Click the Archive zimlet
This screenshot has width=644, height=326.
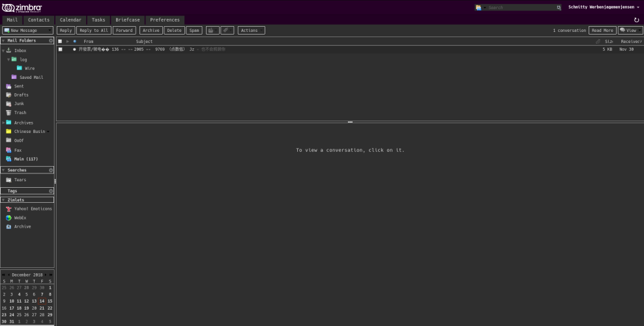click(22, 227)
